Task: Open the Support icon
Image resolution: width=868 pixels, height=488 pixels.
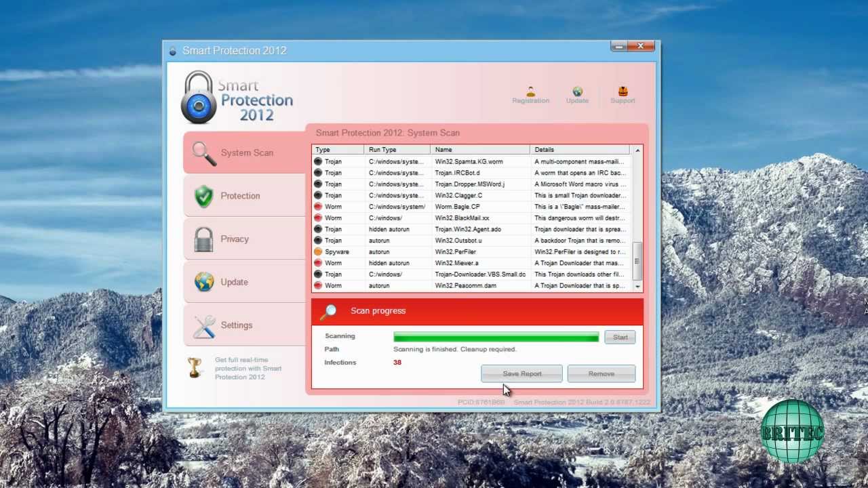Action: tap(623, 91)
